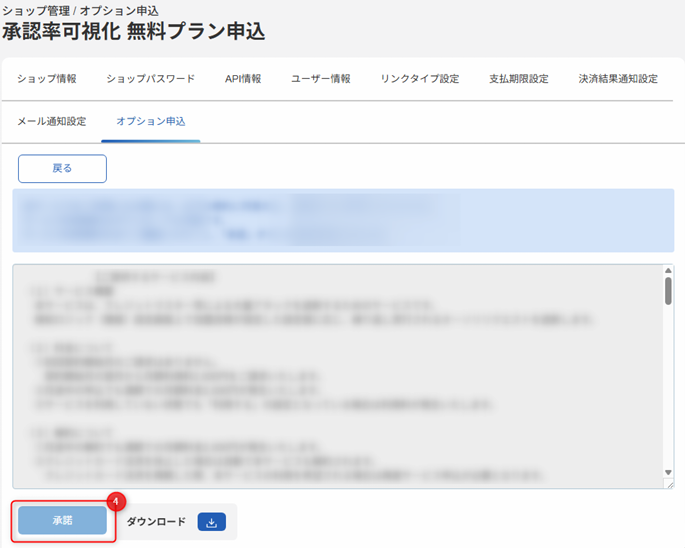Switch to ショップパスワード tab
Viewport: 700px width, 550px height.
[x=151, y=79]
